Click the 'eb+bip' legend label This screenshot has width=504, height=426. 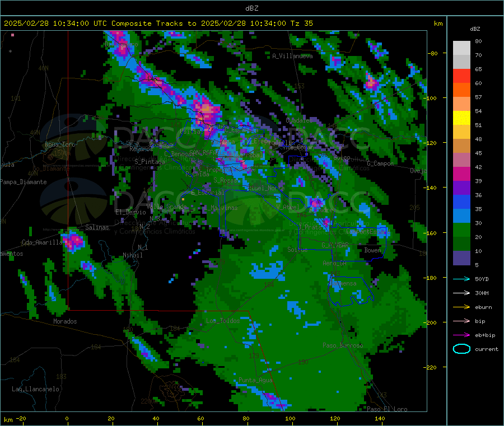coord(485,335)
